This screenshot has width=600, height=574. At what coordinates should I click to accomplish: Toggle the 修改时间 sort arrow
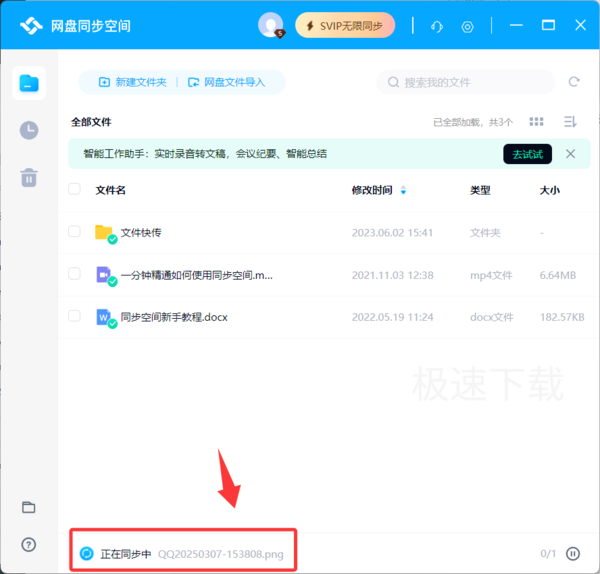point(403,190)
